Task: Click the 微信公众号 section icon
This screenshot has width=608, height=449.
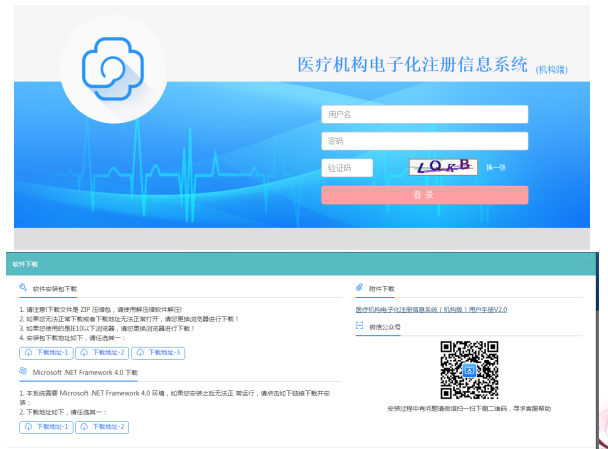Action: tap(360, 326)
